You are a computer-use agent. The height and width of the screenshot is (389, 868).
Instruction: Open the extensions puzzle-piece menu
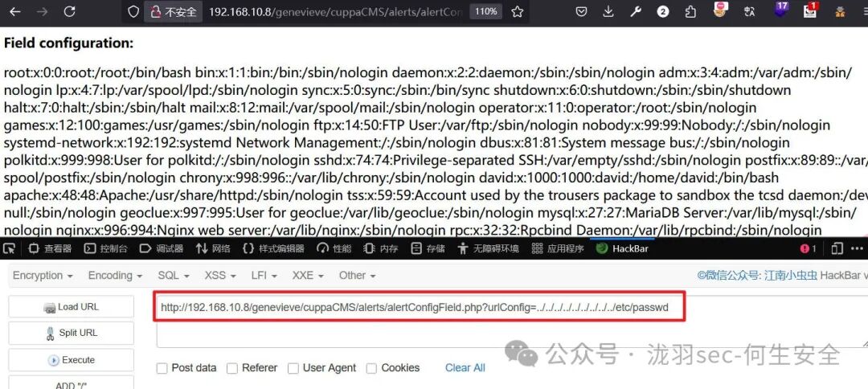(x=690, y=11)
